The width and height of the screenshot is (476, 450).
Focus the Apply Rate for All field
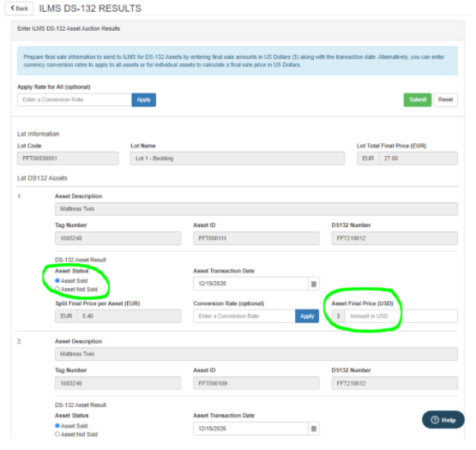click(75, 99)
